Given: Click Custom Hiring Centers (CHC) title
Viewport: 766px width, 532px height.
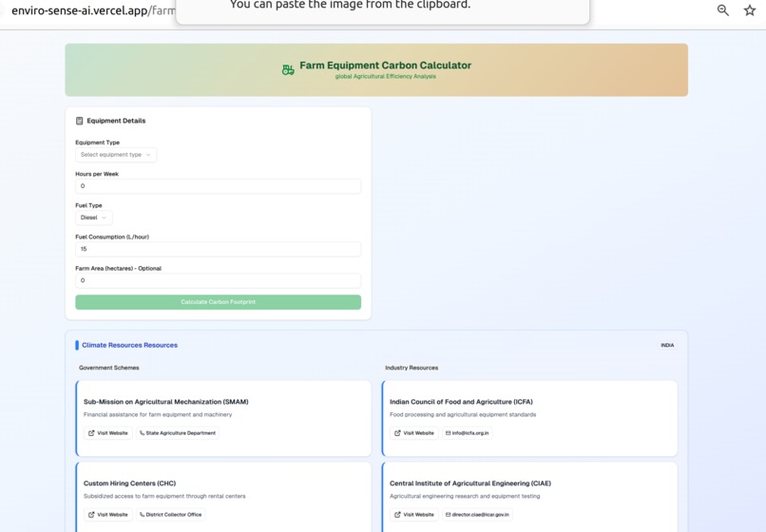Looking at the screenshot, I should click(x=129, y=484).
